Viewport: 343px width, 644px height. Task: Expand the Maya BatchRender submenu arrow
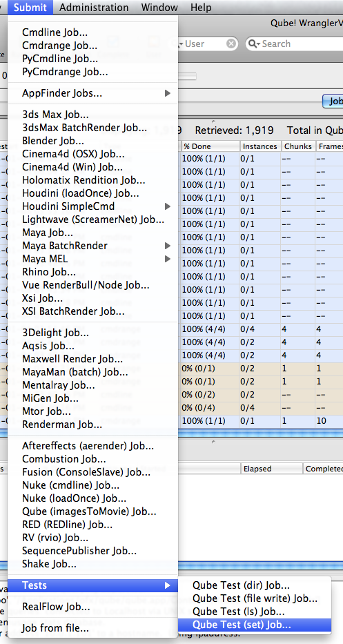coord(167,246)
